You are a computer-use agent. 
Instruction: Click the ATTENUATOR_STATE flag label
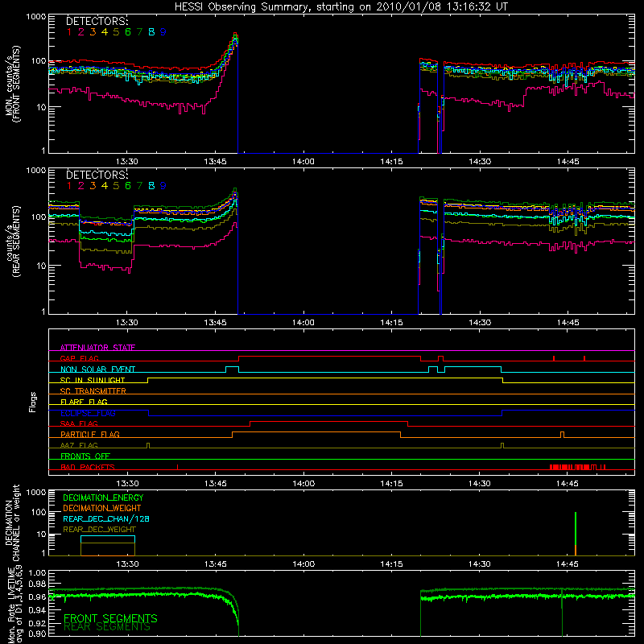coord(97,348)
